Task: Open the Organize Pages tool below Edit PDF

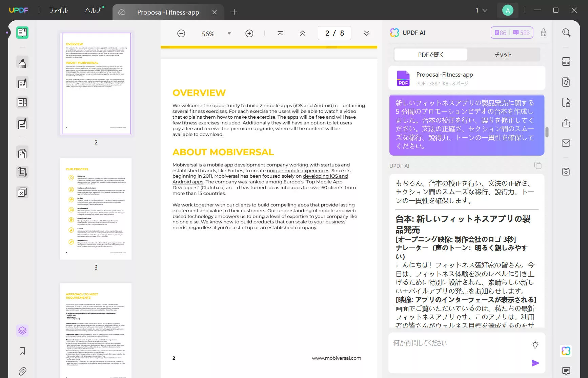Action: [22, 102]
